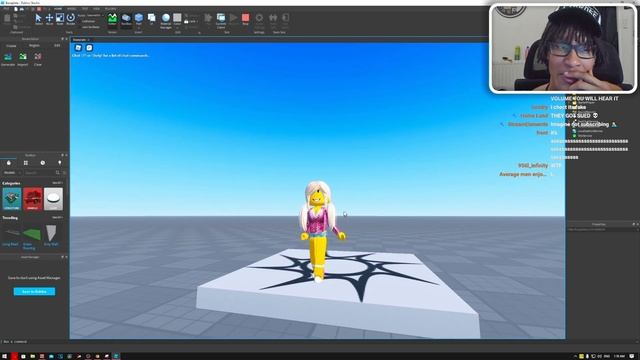Viewport: 640px width, 360px height.
Task: Open the Roblox menu button in the viewport
Action: click(x=78, y=48)
